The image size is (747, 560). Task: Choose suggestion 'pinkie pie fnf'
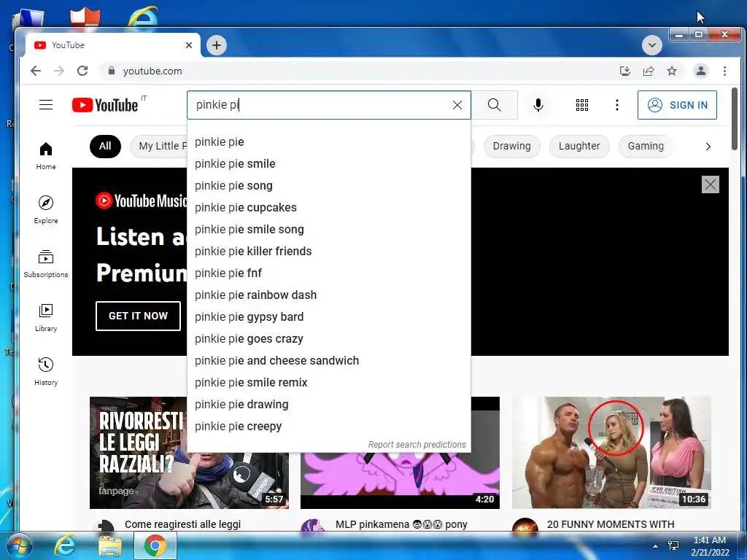[329, 273]
